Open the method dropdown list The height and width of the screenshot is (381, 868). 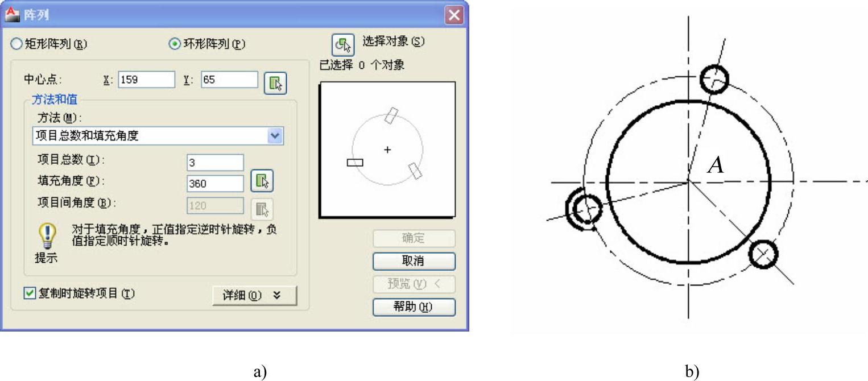[x=158, y=136]
